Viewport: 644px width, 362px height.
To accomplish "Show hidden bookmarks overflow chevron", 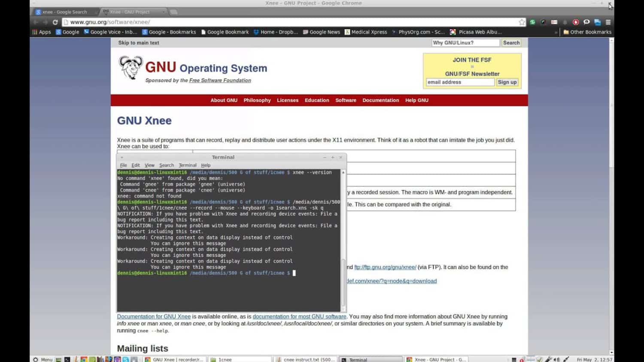I will (x=556, y=32).
